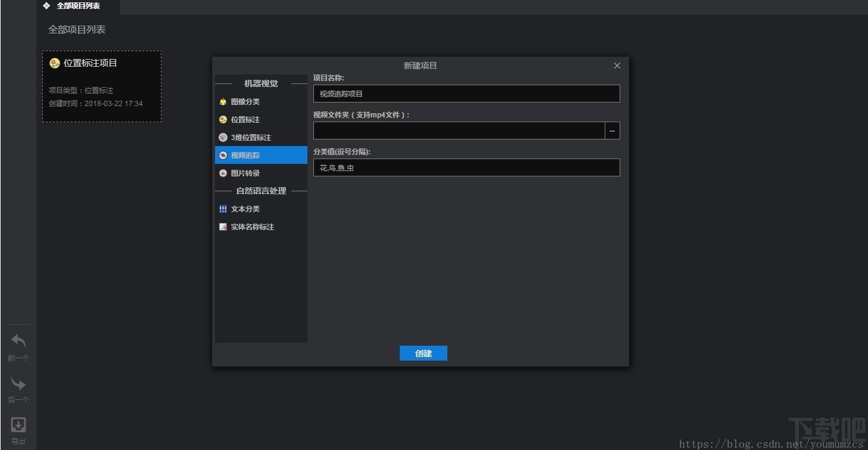
Task: Click the text classification (文本分类) icon
Action: tap(223, 209)
